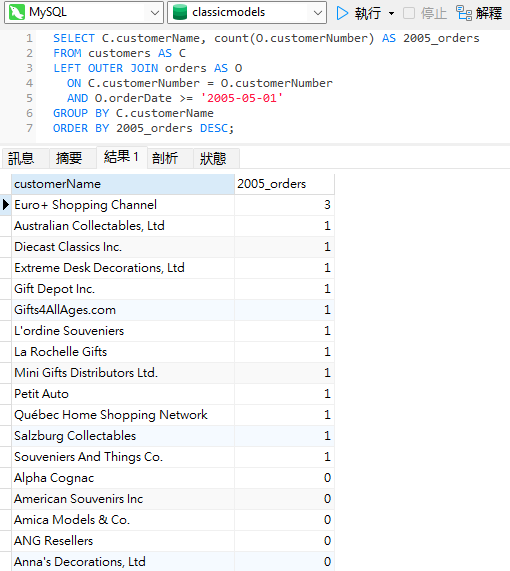Click the green database cylinder icon
Viewport: 510px width, 571px height.
click(180, 12)
